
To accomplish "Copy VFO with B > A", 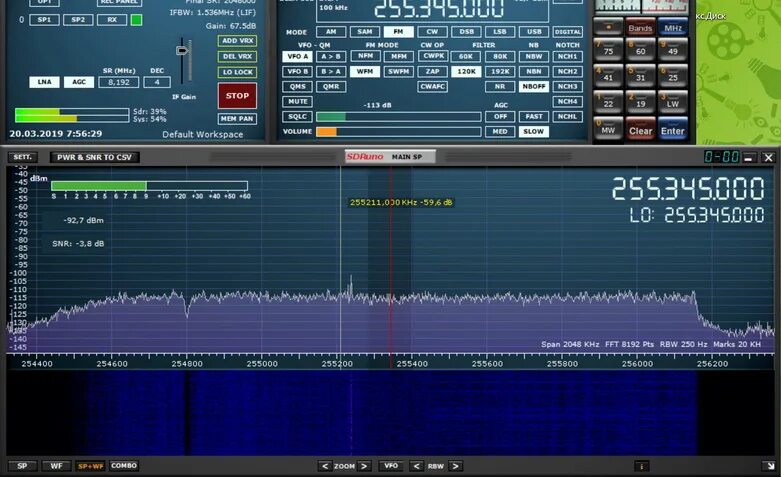I will click(x=331, y=71).
